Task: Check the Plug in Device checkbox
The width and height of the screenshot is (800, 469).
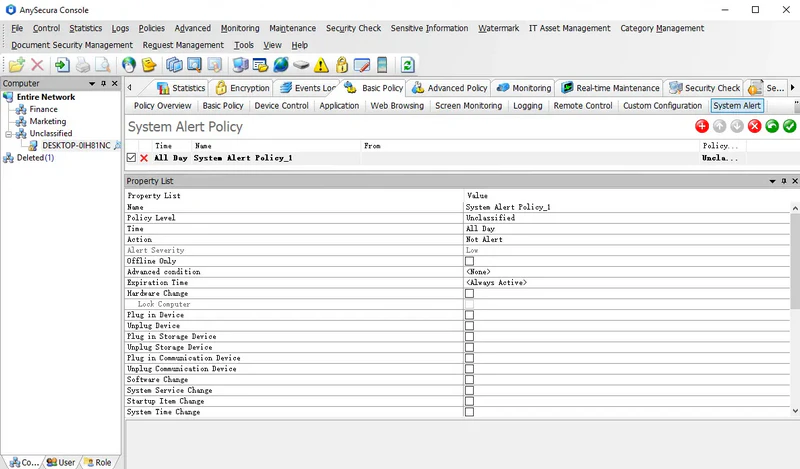Action: click(x=469, y=315)
